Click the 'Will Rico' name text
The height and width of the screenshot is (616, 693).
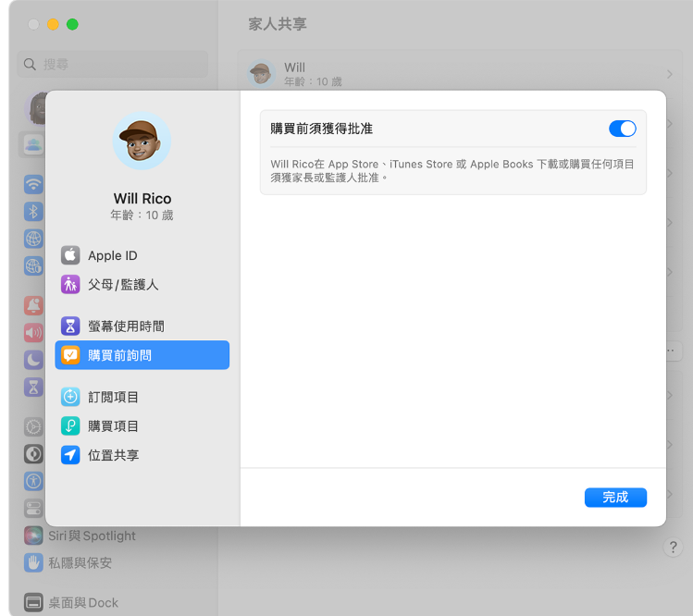click(x=142, y=199)
